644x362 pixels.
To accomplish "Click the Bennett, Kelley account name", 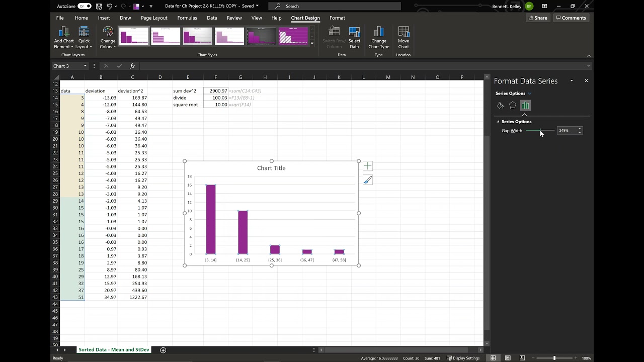I will coord(507,6).
